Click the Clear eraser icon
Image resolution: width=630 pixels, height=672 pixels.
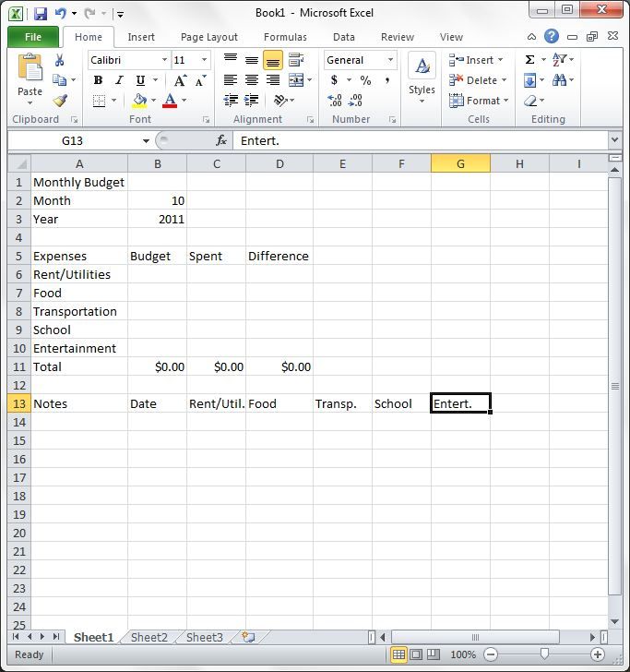(530, 101)
